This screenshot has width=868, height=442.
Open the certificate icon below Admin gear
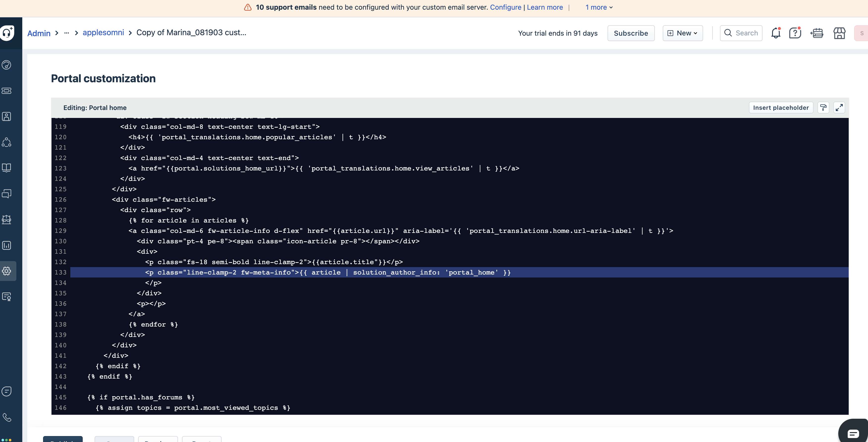[x=7, y=297]
